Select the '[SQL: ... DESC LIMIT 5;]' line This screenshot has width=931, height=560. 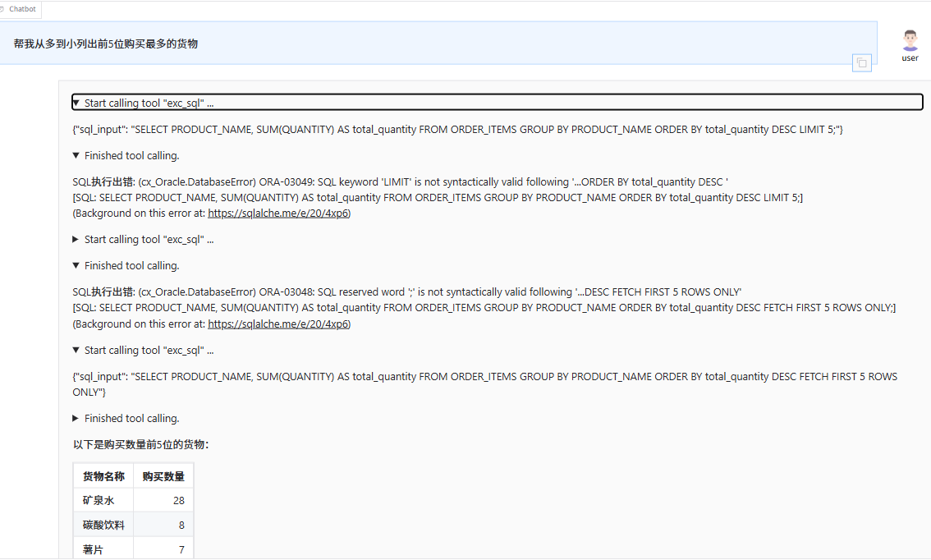[x=438, y=198]
